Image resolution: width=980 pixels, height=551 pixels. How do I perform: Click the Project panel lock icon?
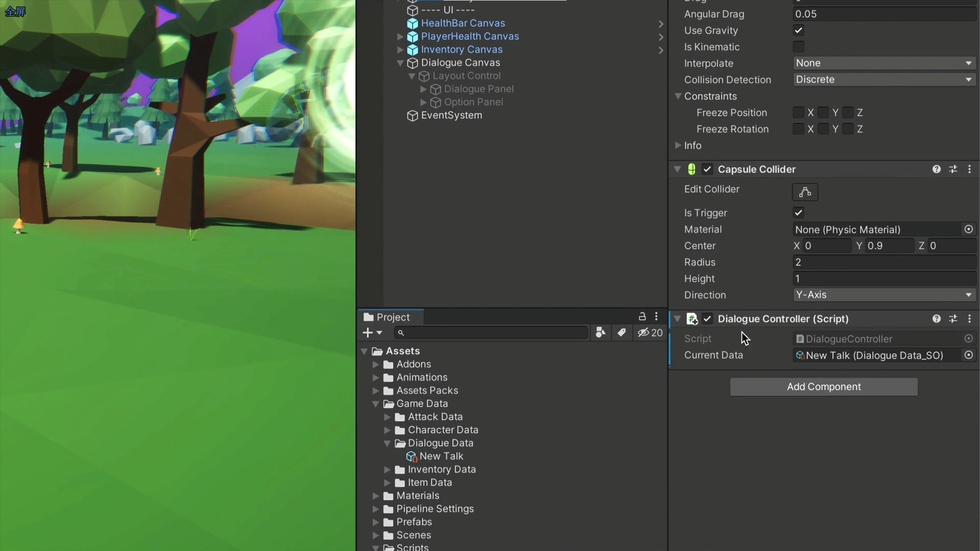click(642, 317)
